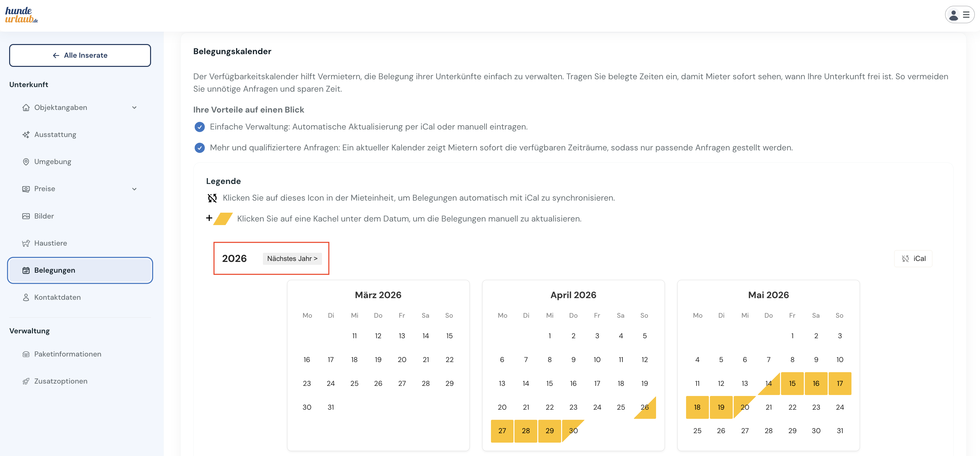Viewport: 980px width, 456px height.
Task: Click the Zusatzoptionen rocket icon
Action: (26, 381)
